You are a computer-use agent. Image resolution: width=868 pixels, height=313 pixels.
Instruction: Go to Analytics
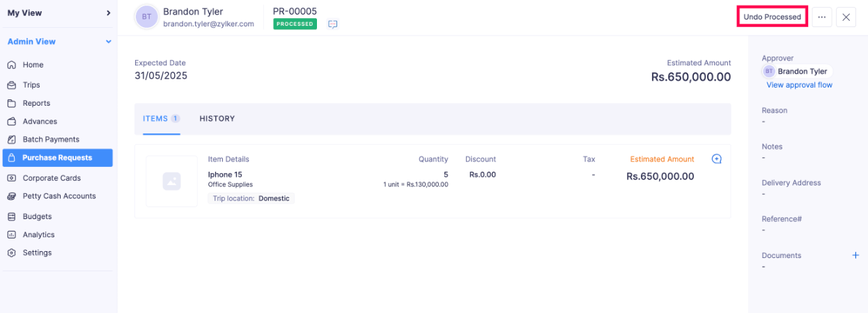tap(38, 234)
